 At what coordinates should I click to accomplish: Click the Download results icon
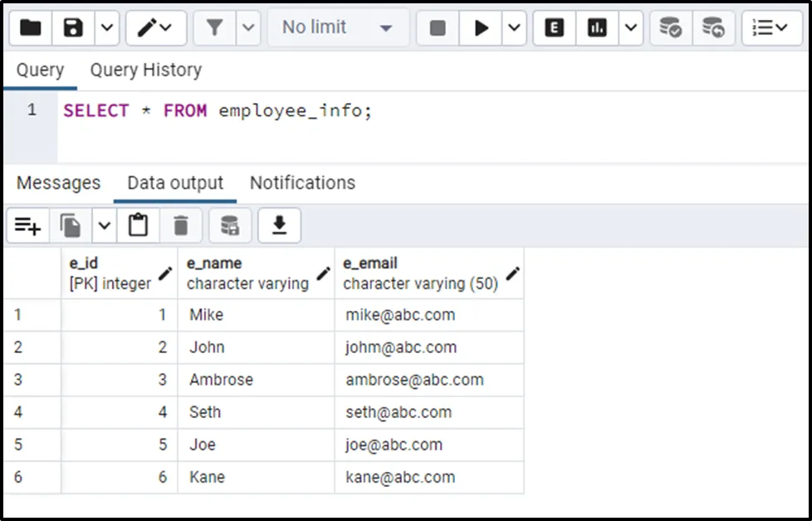point(280,225)
